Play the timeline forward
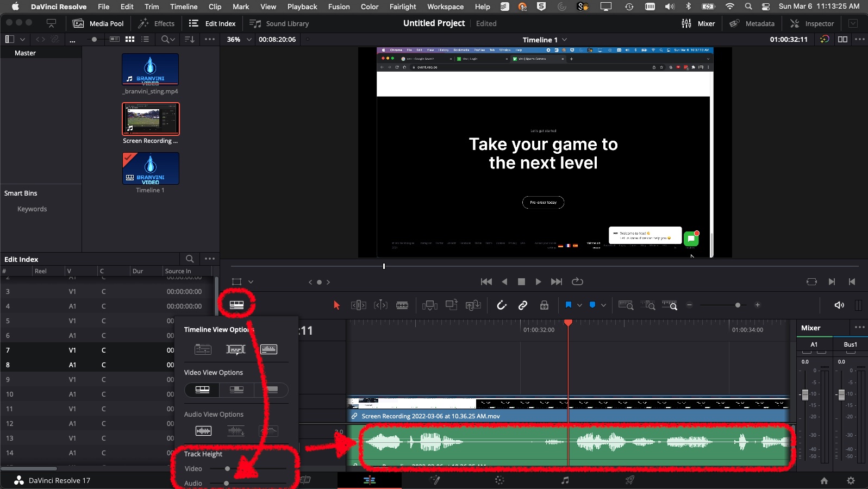868x489 pixels. click(538, 281)
